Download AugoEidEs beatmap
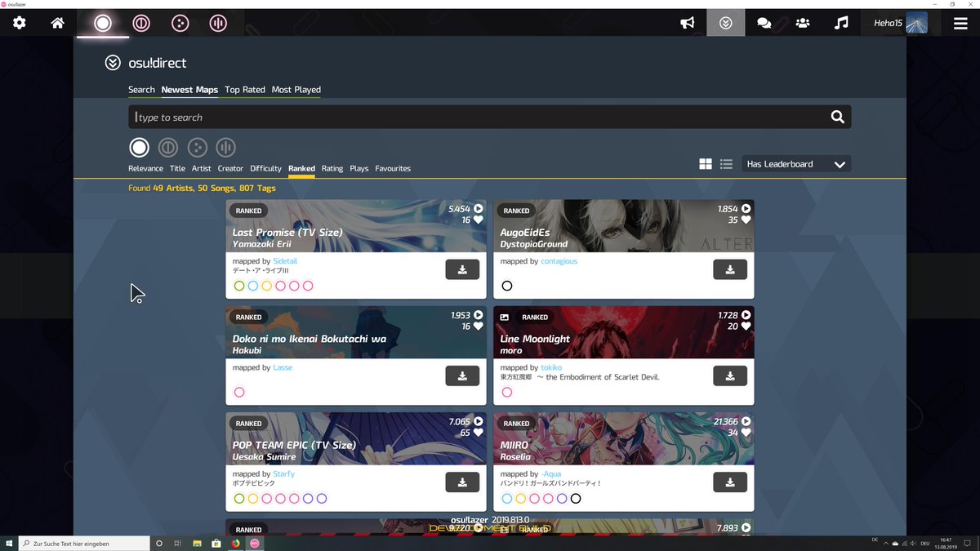 point(730,269)
